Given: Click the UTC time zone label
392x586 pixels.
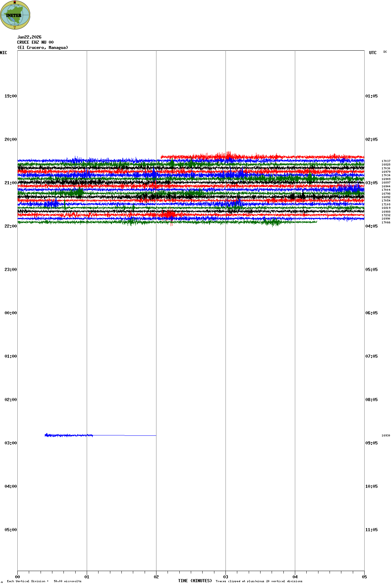Looking at the screenshot, I should pyautogui.click(x=373, y=53).
